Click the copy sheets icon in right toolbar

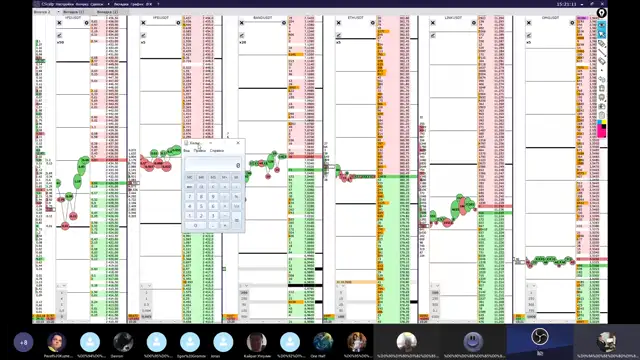[x=602, y=107]
